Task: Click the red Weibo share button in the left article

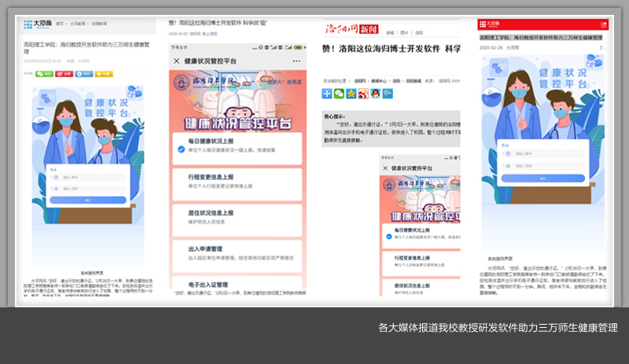Action: tap(64, 73)
